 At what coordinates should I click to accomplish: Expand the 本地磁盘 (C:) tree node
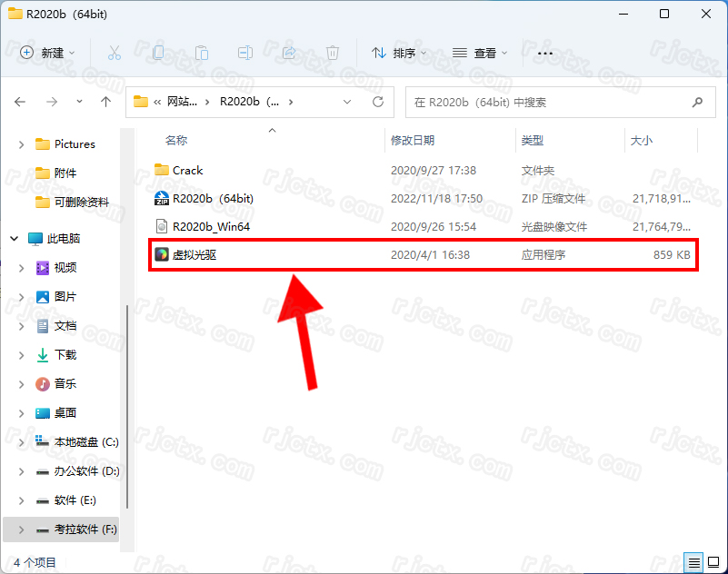22,442
